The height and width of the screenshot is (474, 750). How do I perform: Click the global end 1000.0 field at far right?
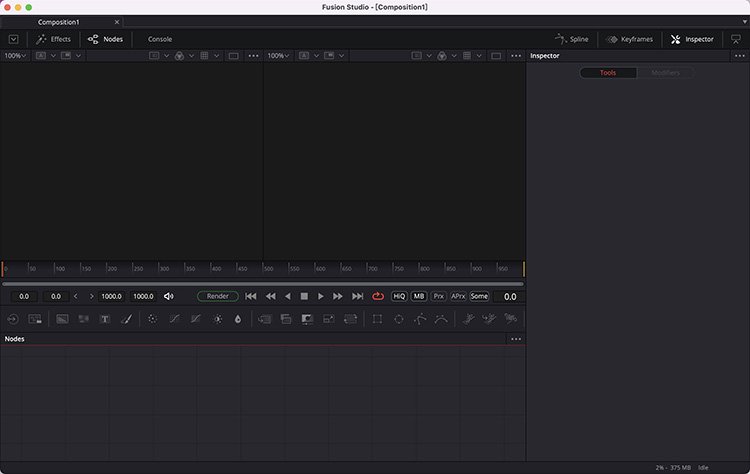(143, 297)
